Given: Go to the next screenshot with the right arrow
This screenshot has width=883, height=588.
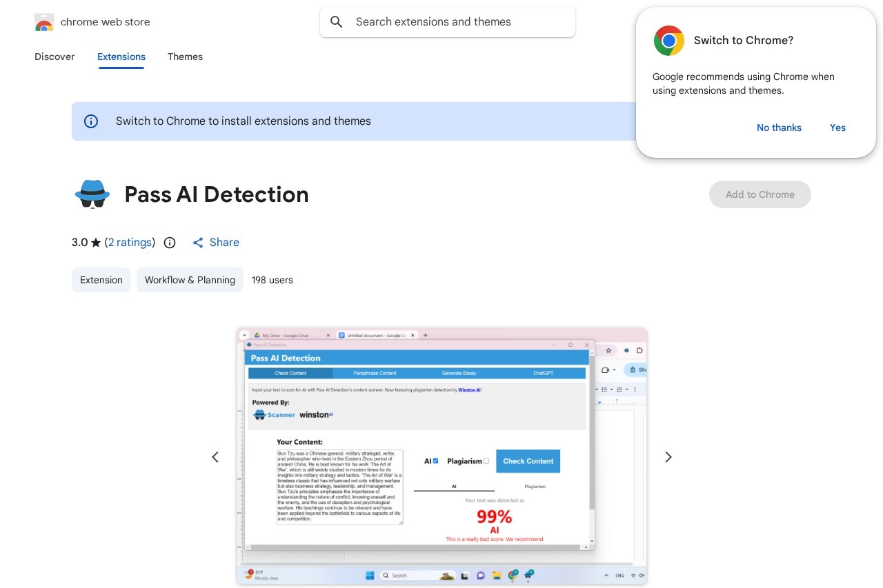Looking at the screenshot, I should [x=668, y=456].
